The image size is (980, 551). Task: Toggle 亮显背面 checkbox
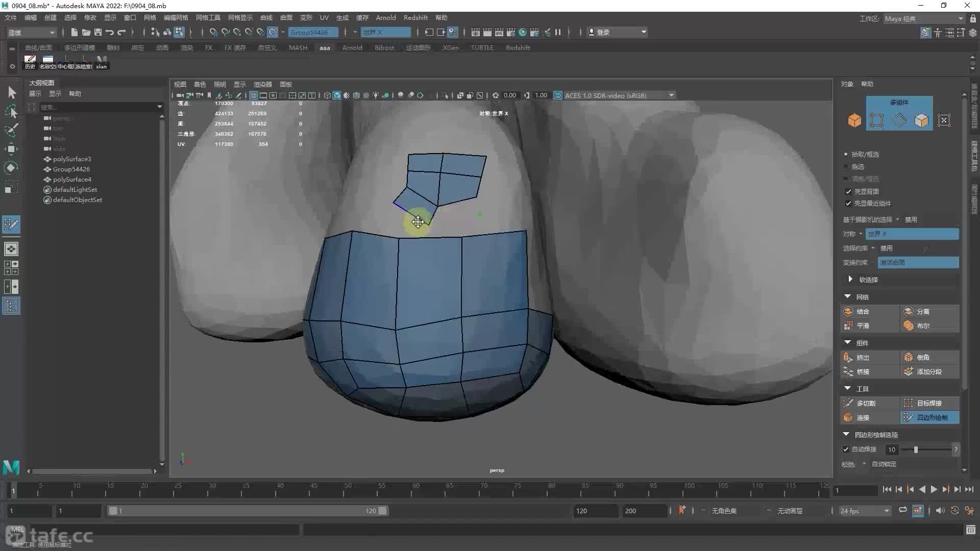[x=848, y=192]
